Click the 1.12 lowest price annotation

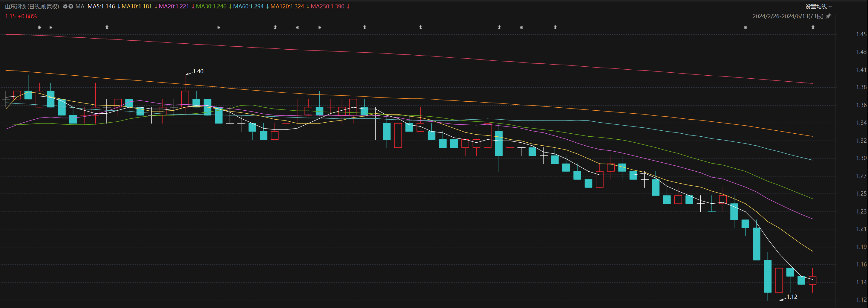coord(792,297)
